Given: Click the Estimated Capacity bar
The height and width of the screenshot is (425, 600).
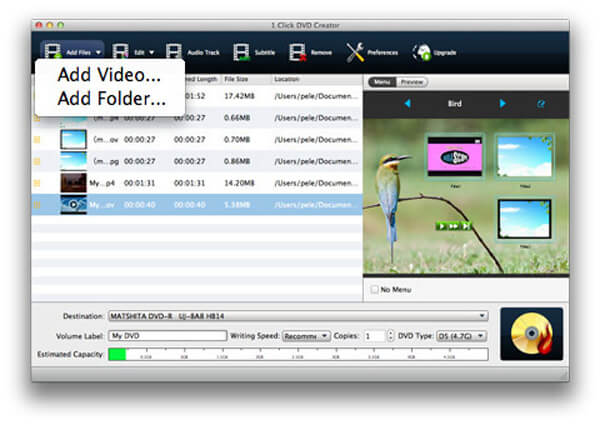Looking at the screenshot, I should [x=298, y=354].
